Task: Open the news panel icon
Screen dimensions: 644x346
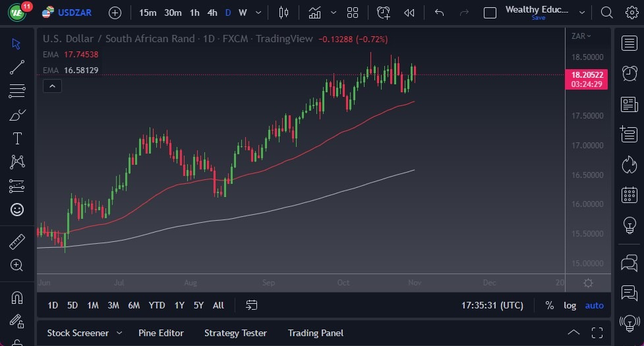Action: point(629,104)
